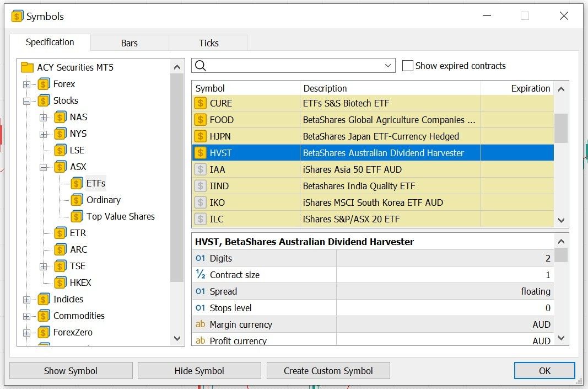Click the ACY Securities MT5 folder icon
588x389 pixels.
(x=27, y=67)
